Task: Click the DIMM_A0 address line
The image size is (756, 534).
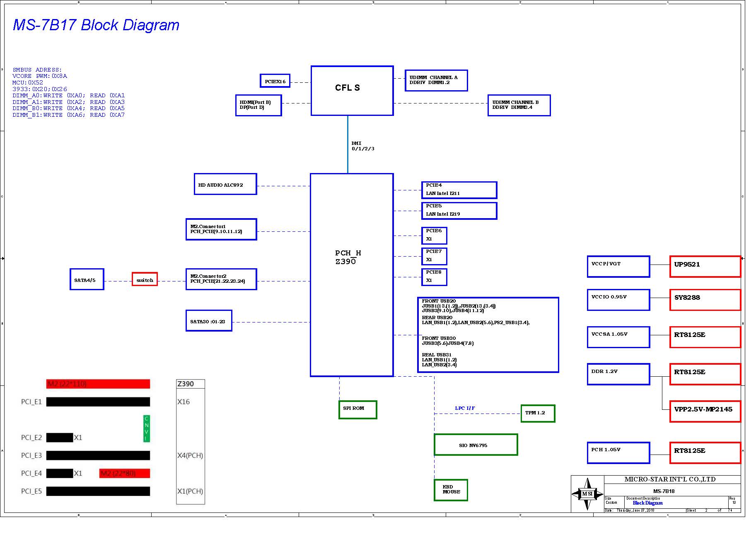Action: pyautogui.click(x=69, y=96)
